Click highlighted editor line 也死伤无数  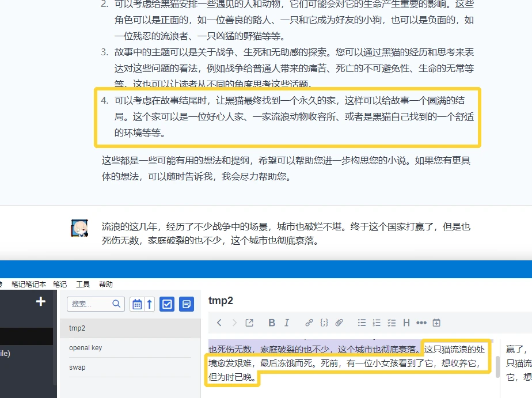click(x=314, y=349)
